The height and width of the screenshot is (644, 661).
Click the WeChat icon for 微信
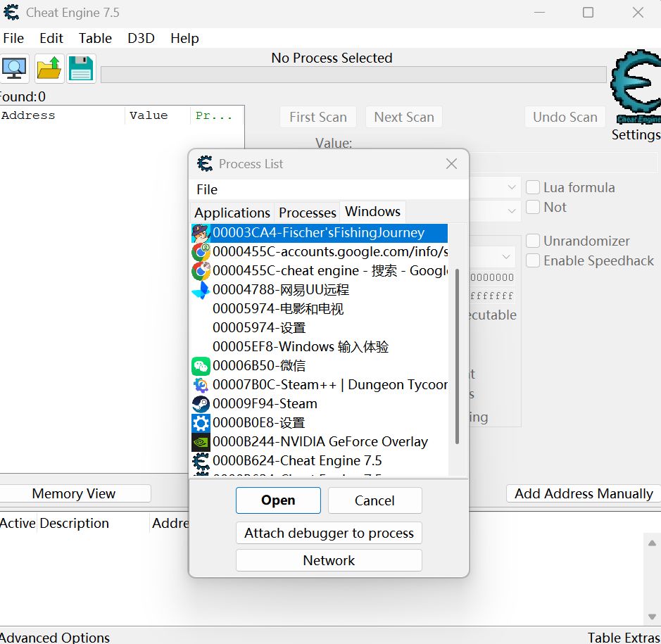coord(201,366)
